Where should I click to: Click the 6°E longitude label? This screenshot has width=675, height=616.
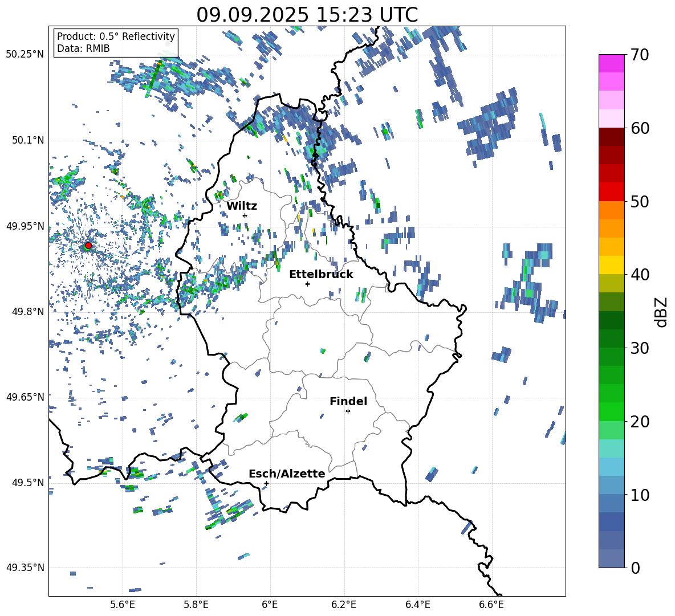coord(270,605)
